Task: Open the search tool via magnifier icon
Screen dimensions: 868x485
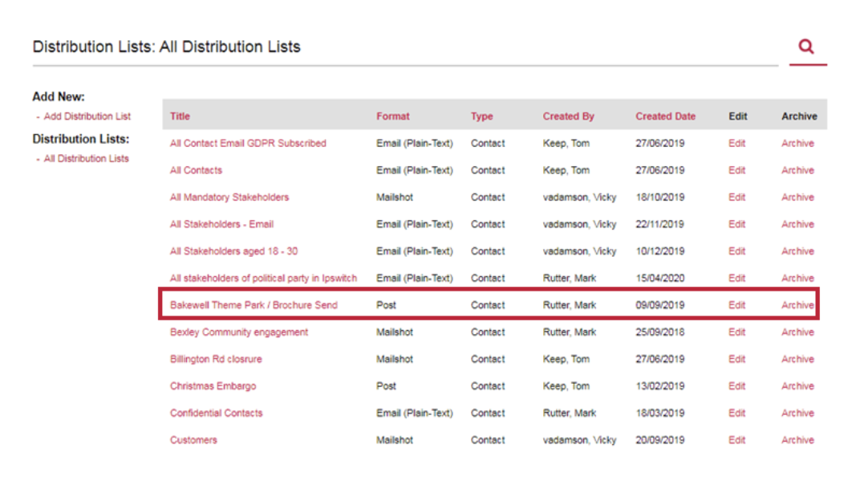Action: (x=805, y=47)
